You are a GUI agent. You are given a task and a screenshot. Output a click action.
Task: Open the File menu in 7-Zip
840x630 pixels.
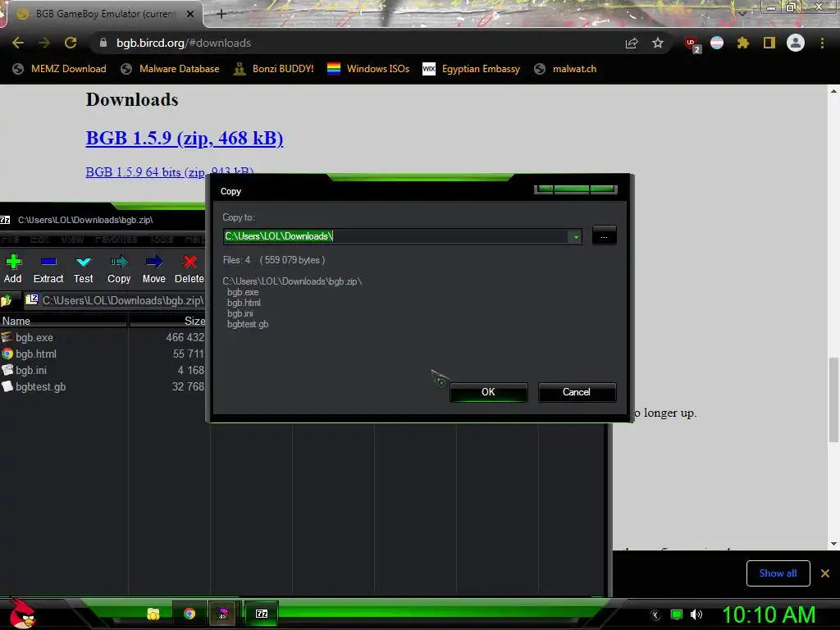[10, 239]
